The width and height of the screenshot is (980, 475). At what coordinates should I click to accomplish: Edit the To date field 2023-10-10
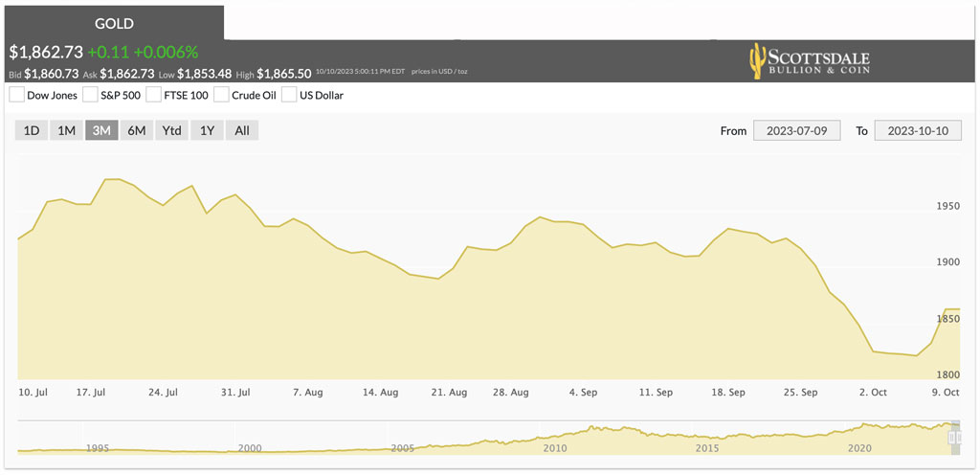point(918,131)
